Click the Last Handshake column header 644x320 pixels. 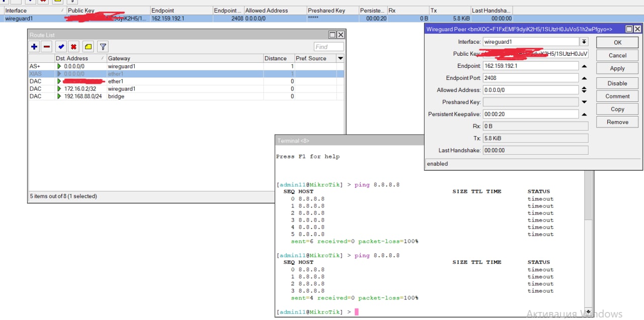pyautogui.click(x=492, y=11)
